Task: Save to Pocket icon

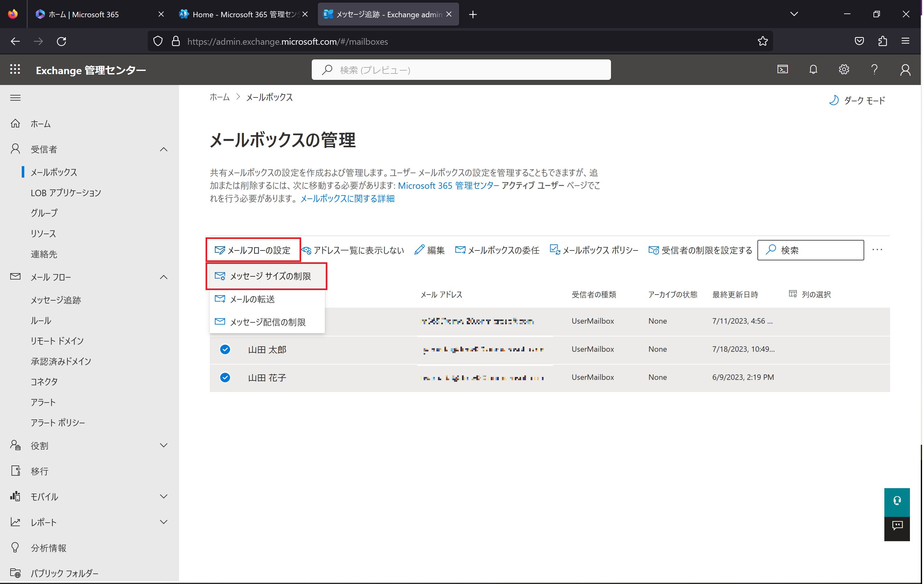Action: tap(859, 41)
